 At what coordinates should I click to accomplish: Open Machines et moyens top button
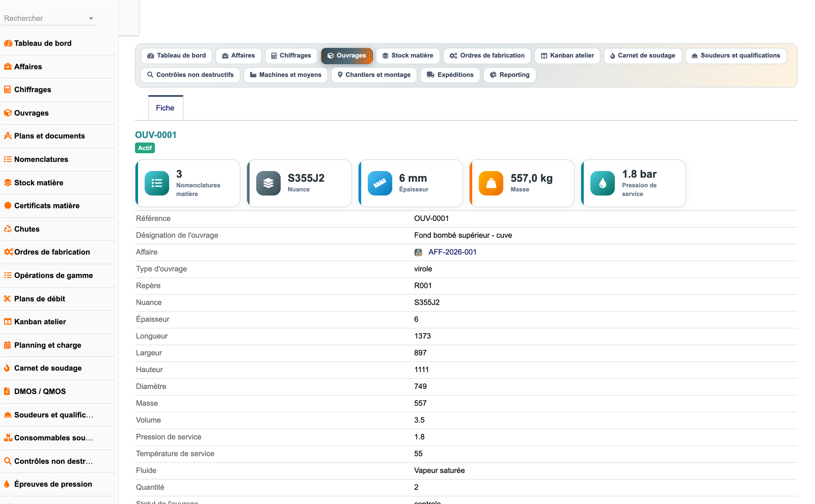(x=286, y=75)
